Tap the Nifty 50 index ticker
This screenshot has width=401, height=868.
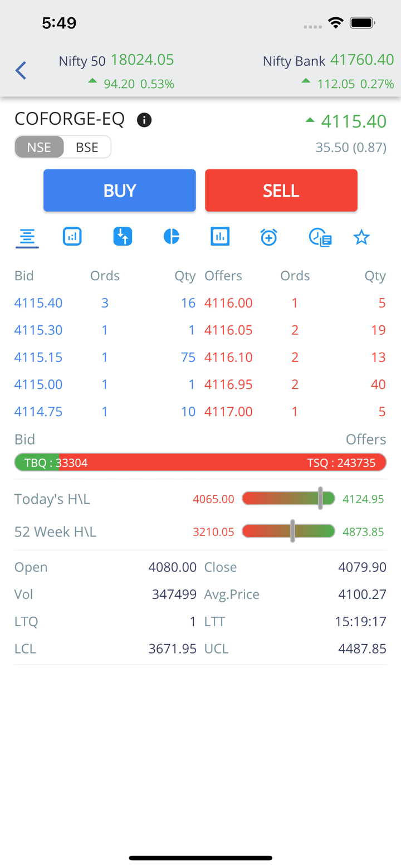click(117, 71)
